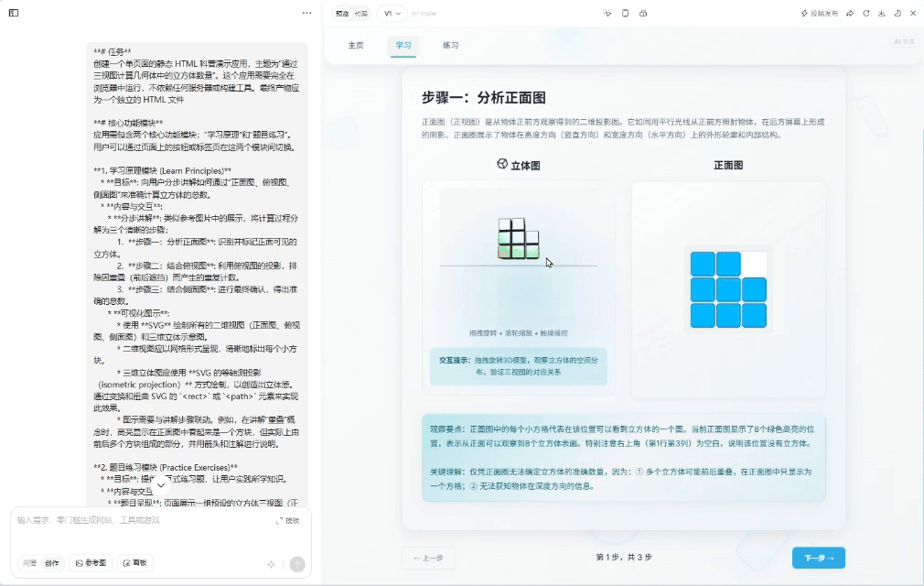Select the 创作 mode pill
Image resolution: width=924 pixels, height=586 pixels.
[x=51, y=562]
